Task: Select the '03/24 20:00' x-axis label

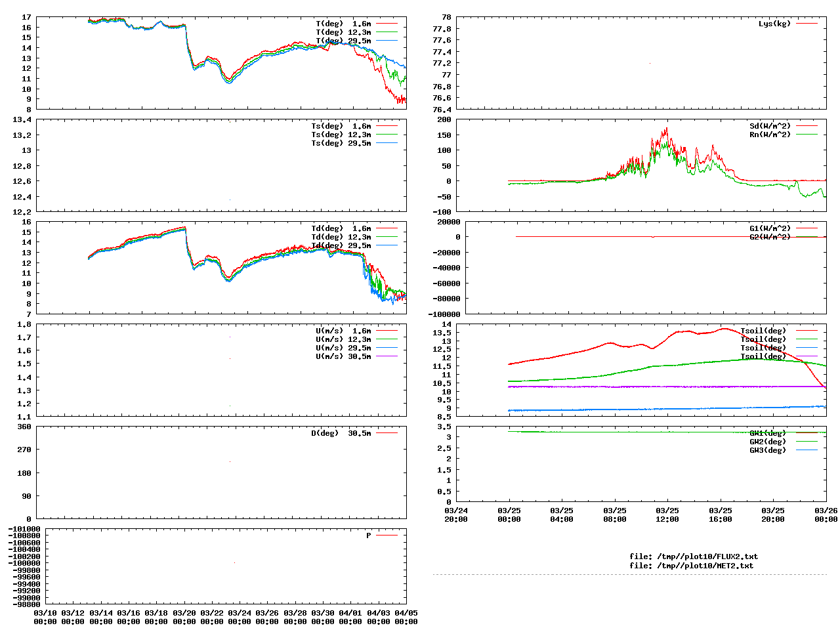Action: (456, 514)
